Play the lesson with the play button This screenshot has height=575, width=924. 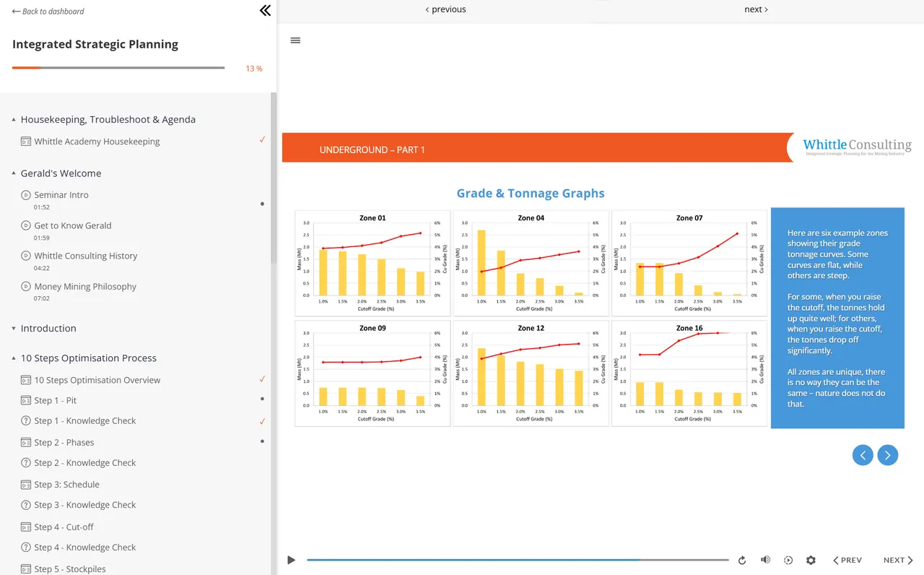[x=291, y=560]
